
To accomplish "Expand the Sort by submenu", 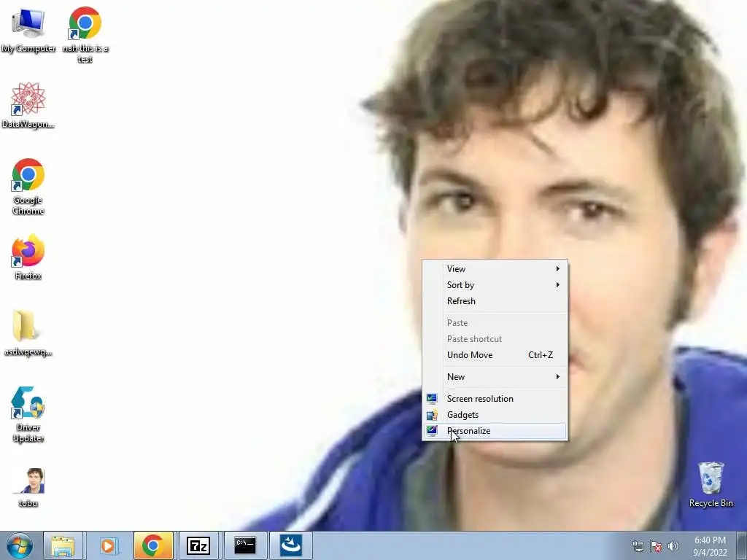I will (495, 285).
